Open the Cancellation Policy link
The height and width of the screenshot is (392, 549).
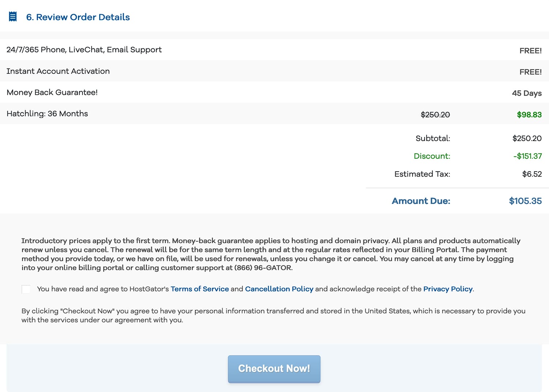pos(279,289)
